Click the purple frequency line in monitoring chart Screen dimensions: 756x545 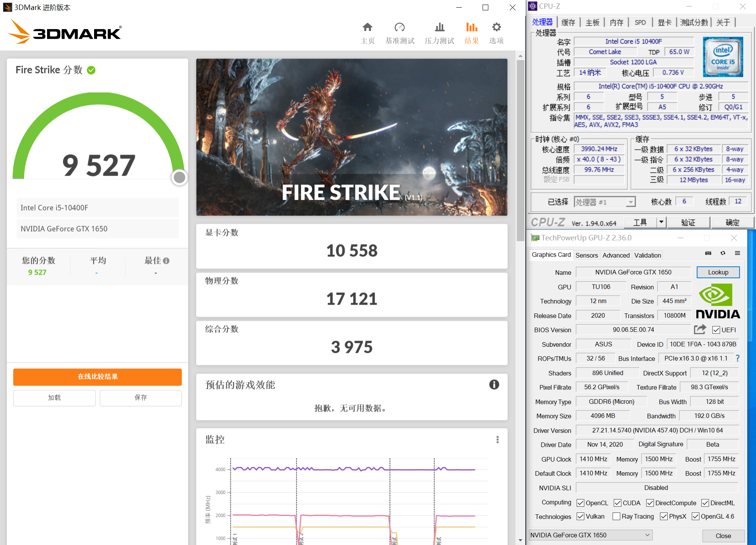coord(354,469)
